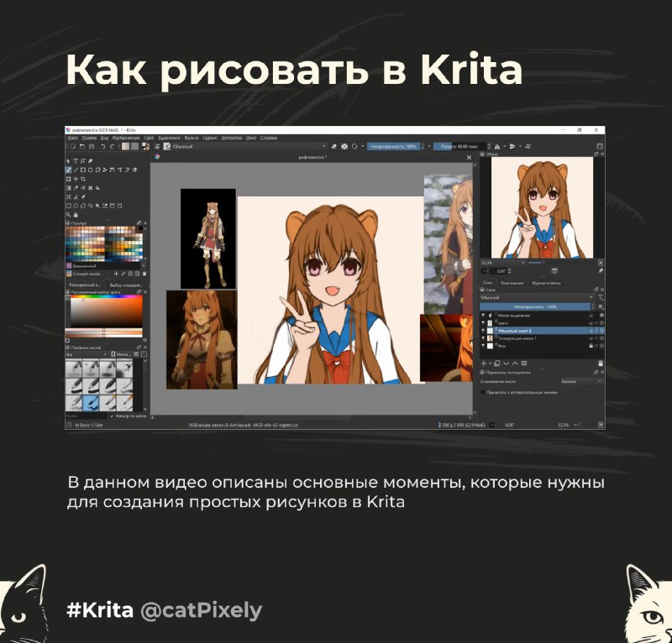Viewport: 672px width, 643px height.
Task: Duplicate the layer via layers panel icon
Action: tap(497, 363)
